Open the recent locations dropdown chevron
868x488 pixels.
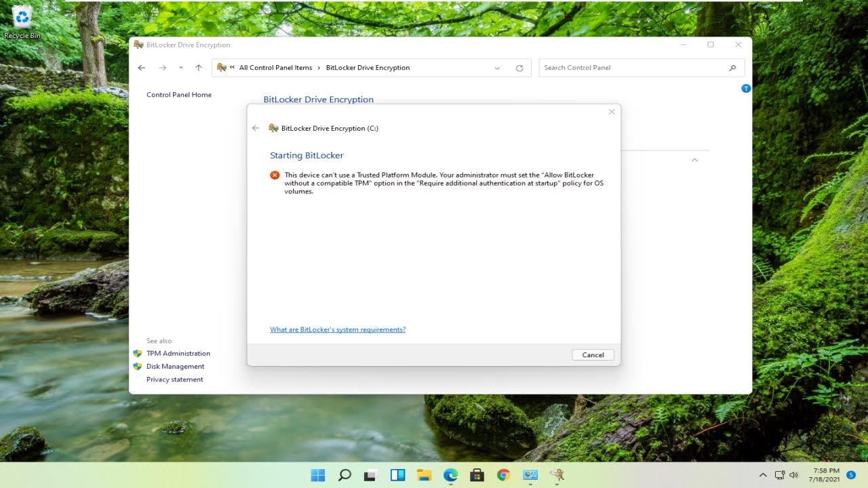[181, 68]
